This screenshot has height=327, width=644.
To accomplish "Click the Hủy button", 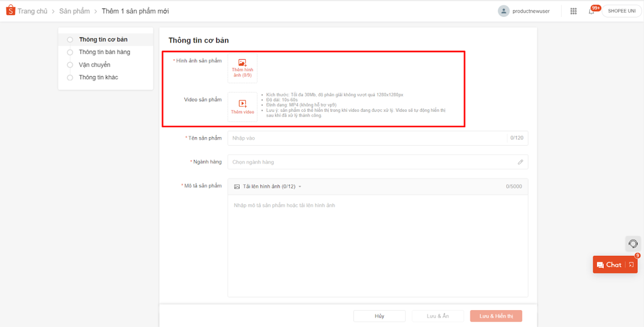I will (x=379, y=316).
